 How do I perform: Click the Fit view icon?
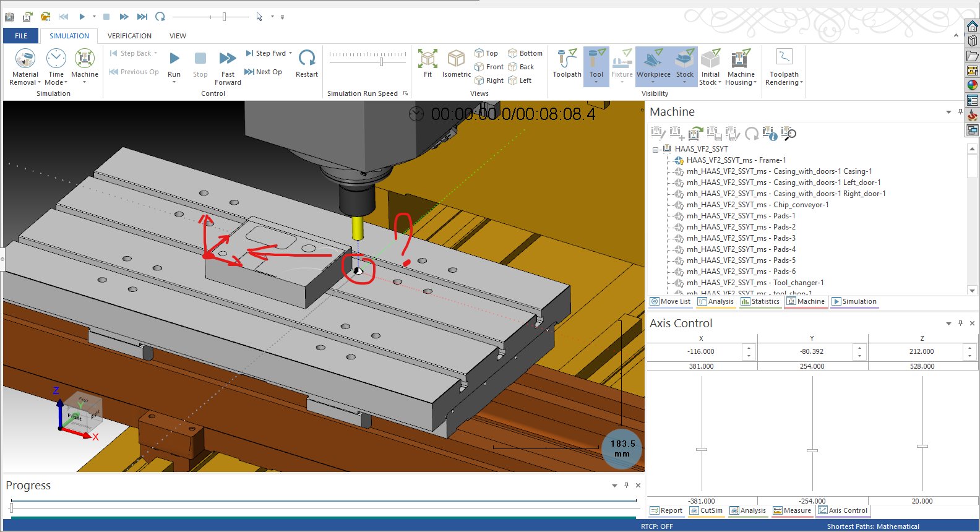pos(428,59)
